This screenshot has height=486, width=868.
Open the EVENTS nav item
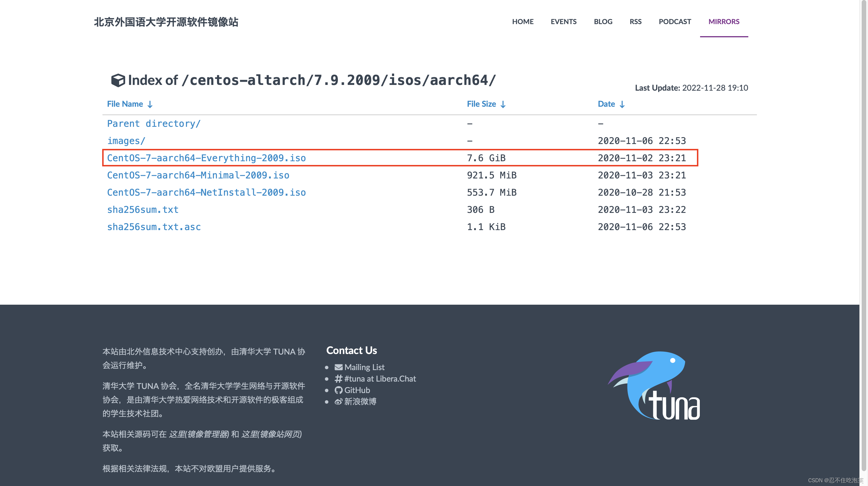(563, 22)
